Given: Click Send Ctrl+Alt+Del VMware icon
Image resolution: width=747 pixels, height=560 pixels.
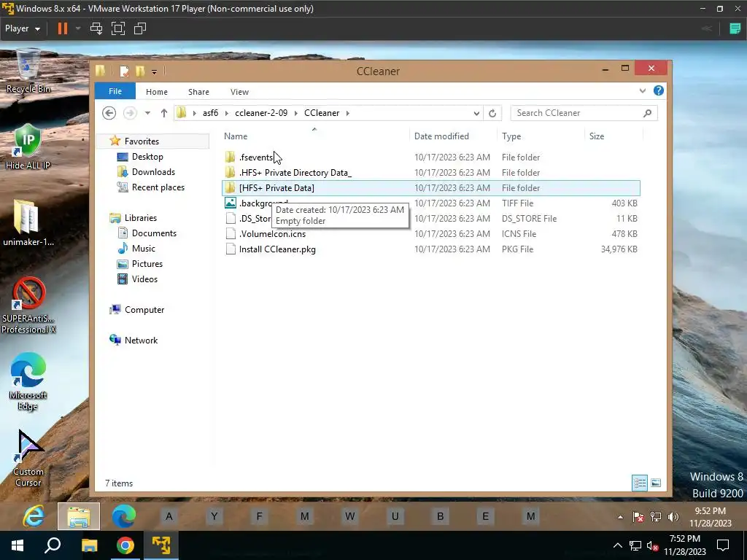Looking at the screenshot, I should coord(96,28).
